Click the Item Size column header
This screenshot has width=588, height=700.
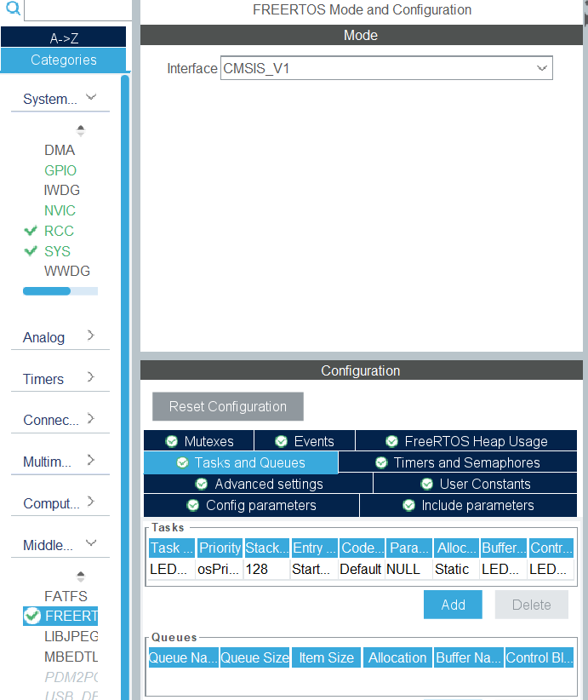(326, 657)
